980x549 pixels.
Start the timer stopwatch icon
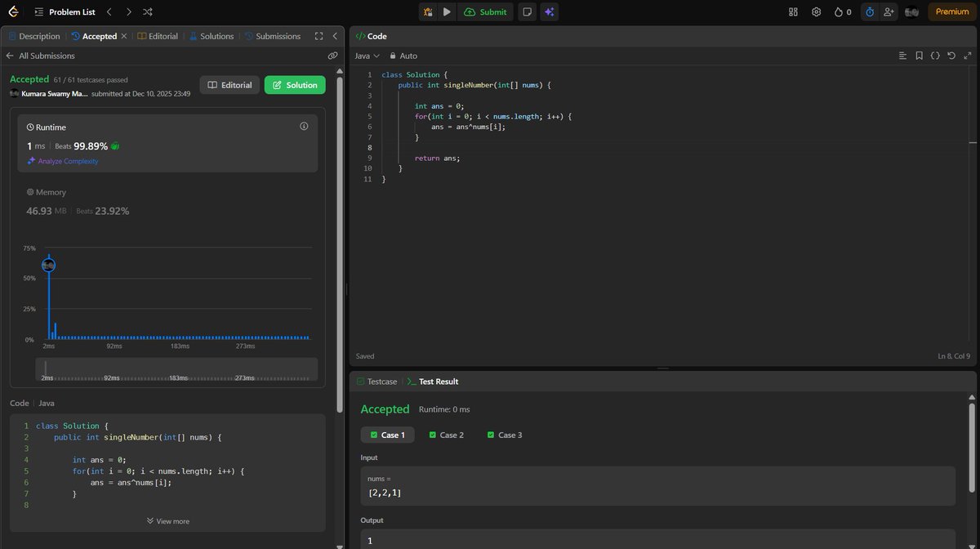click(870, 11)
